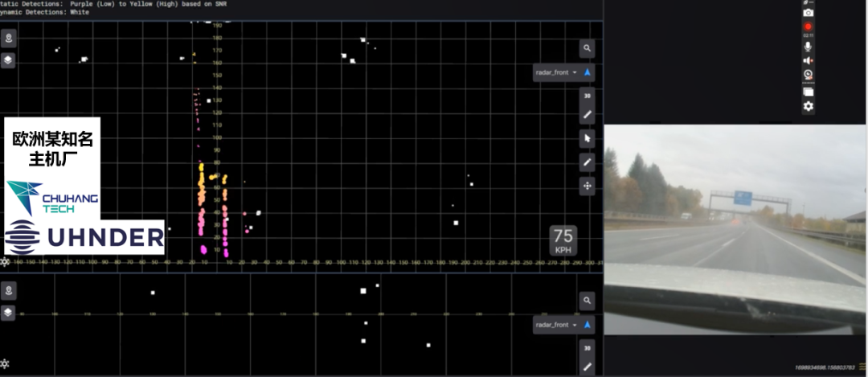868x377 pixels.
Task: Open the layers icon in the bottom panel
Action: tap(8, 313)
